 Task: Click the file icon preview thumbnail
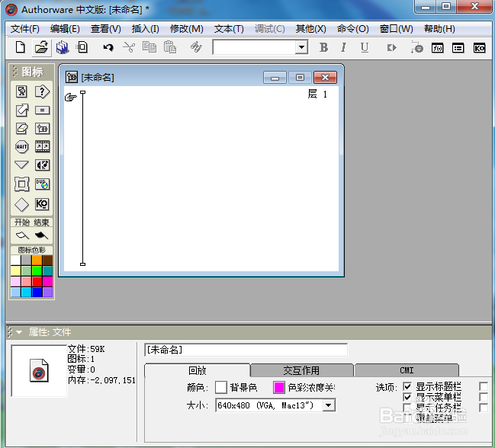coord(39,370)
